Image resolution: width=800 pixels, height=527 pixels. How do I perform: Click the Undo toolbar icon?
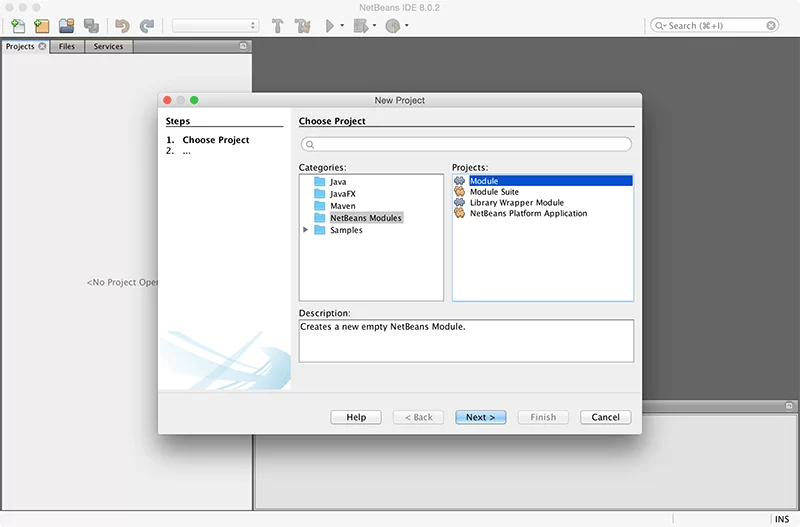pos(122,26)
